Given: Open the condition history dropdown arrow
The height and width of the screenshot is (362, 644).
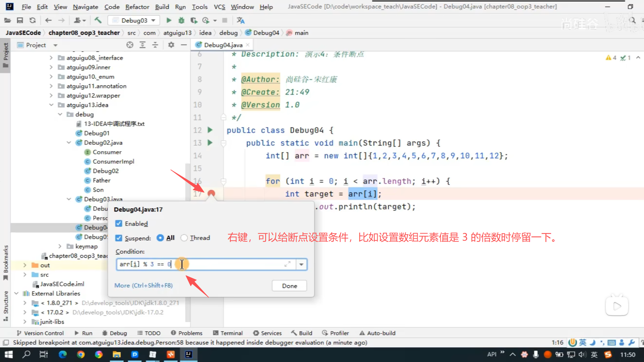Looking at the screenshot, I should point(301,264).
